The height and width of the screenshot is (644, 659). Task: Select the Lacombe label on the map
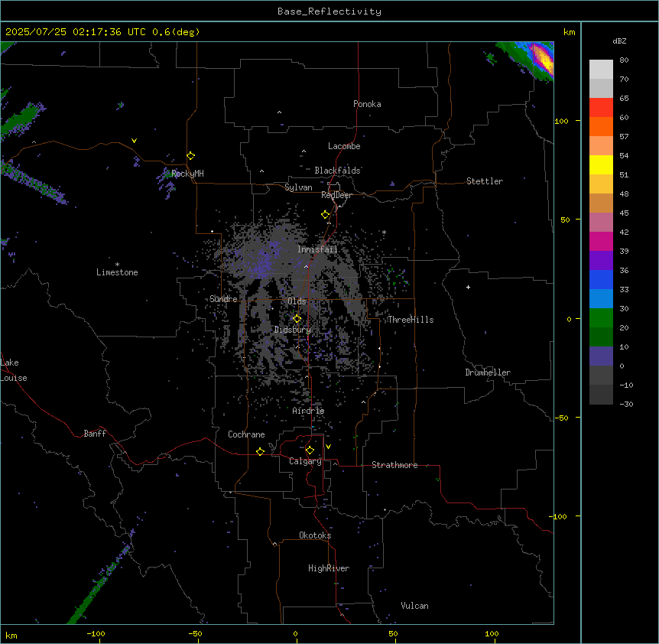[x=344, y=146]
